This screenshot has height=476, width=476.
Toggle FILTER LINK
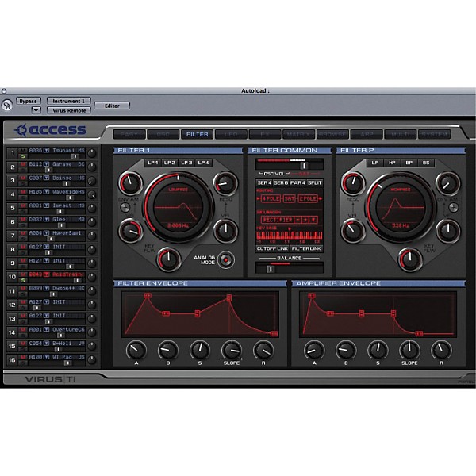pos(306,248)
